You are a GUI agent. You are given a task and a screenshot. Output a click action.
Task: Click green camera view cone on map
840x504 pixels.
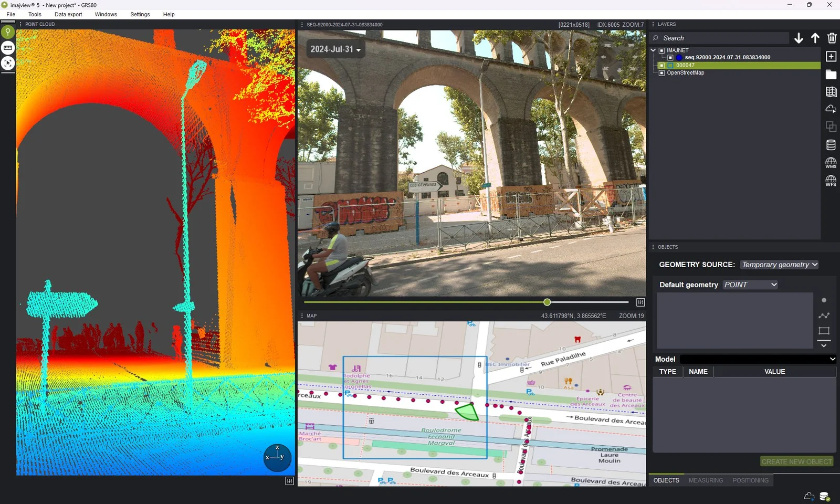467,411
